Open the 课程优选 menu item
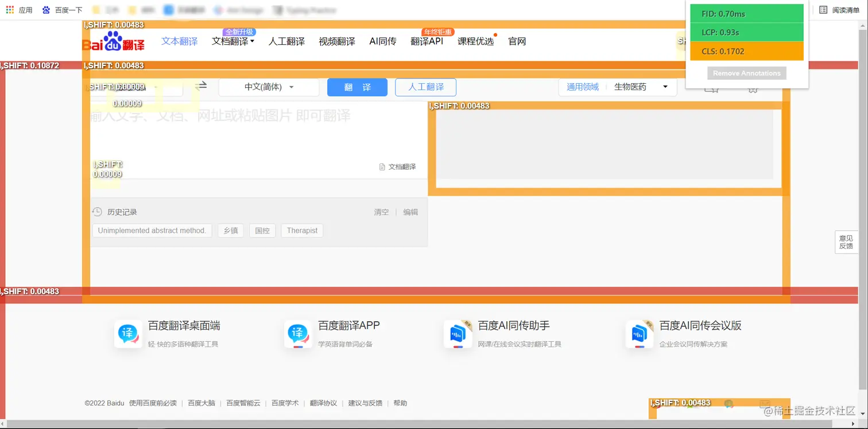The width and height of the screenshot is (868, 429). [x=475, y=41]
